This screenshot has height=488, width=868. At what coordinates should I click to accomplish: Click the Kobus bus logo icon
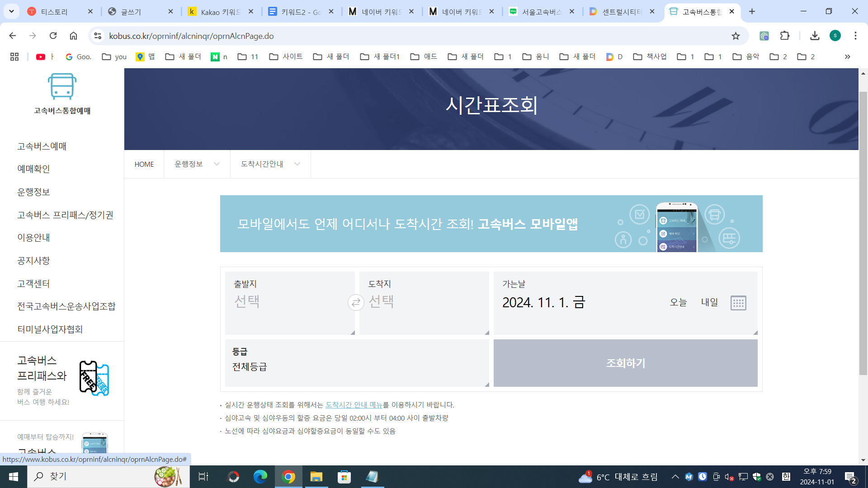[62, 86]
